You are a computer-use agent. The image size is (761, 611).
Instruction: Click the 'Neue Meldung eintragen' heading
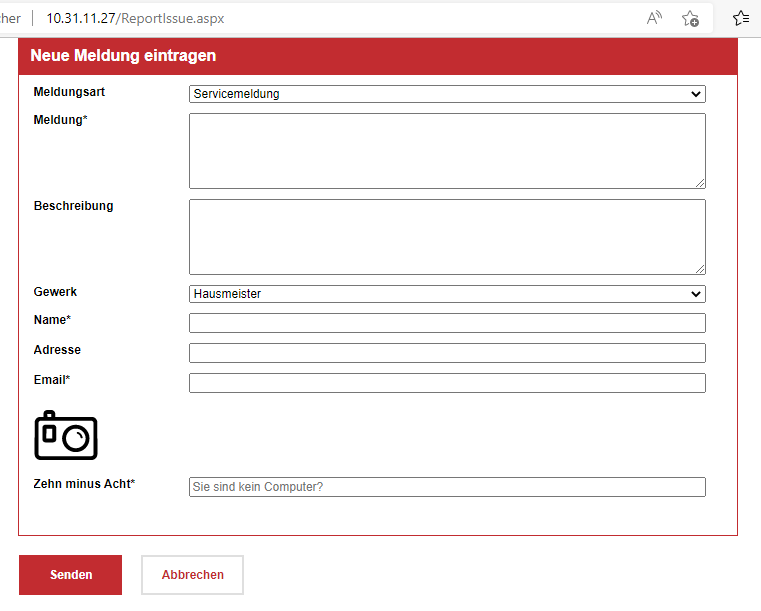coord(123,55)
